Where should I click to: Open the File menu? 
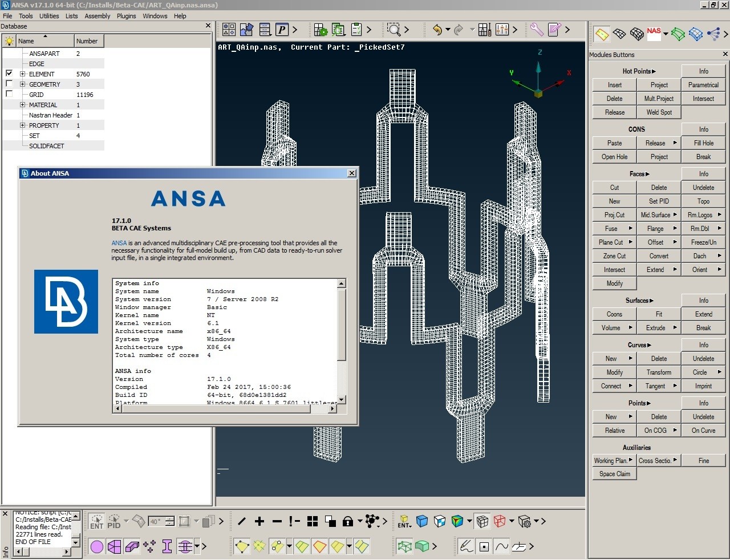(x=7, y=16)
